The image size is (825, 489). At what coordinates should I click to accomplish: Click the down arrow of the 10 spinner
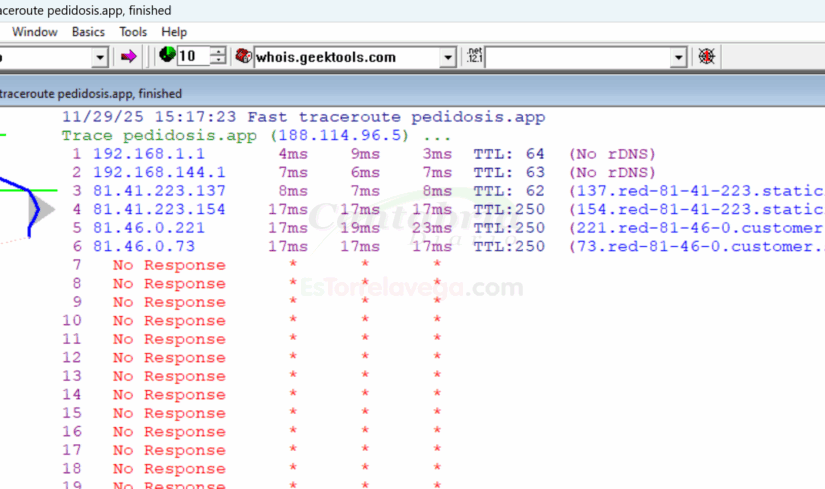click(218, 61)
